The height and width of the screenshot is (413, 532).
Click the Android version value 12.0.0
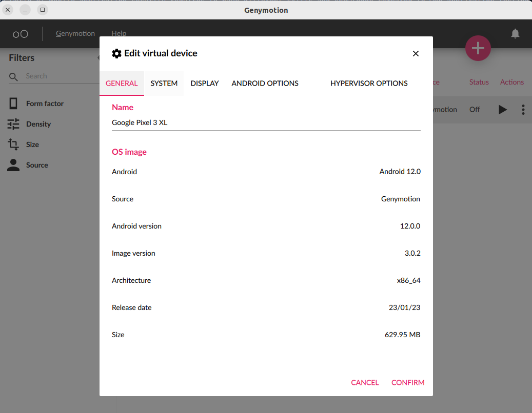(410, 226)
